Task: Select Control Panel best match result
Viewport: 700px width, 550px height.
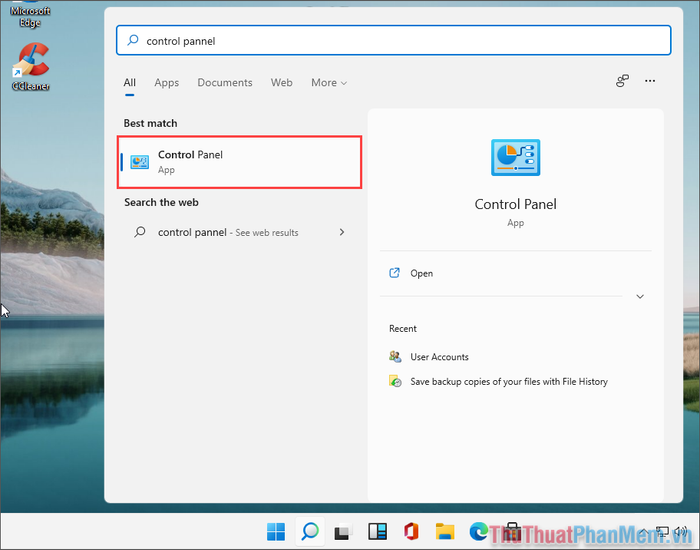Action: 239,162
